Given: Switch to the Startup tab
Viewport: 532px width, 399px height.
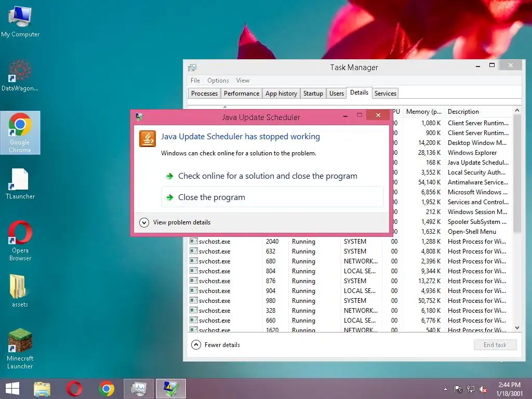Looking at the screenshot, I should point(313,94).
